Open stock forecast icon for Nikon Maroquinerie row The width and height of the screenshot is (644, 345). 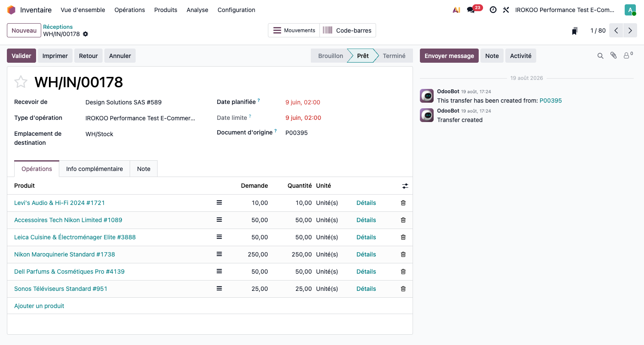click(219, 254)
